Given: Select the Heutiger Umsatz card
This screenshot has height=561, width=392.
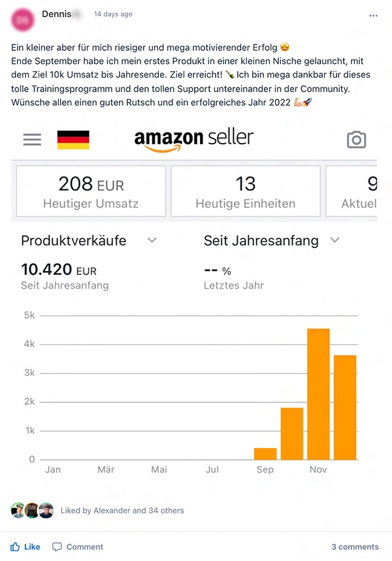Looking at the screenshot, I should pyautogui.click(x=91, y=191).
